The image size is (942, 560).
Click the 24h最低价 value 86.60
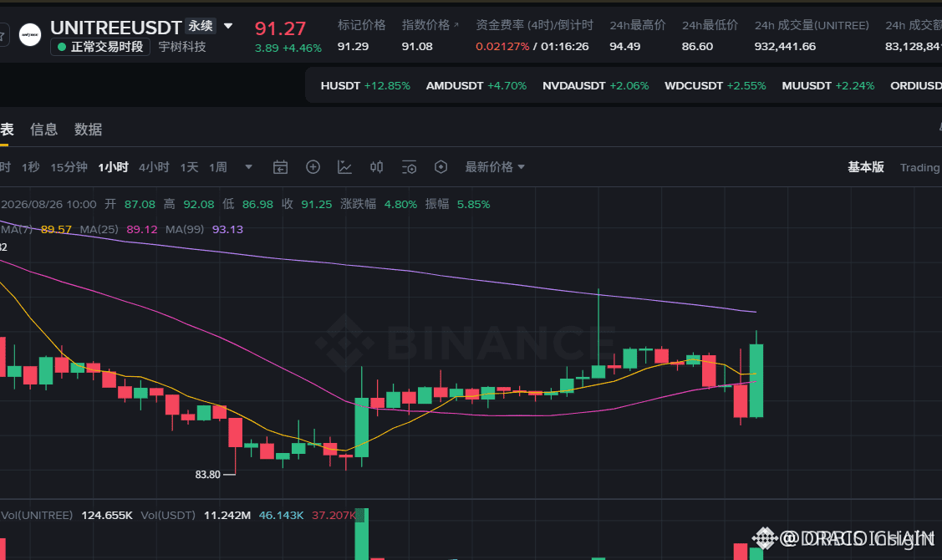(697, 46)
